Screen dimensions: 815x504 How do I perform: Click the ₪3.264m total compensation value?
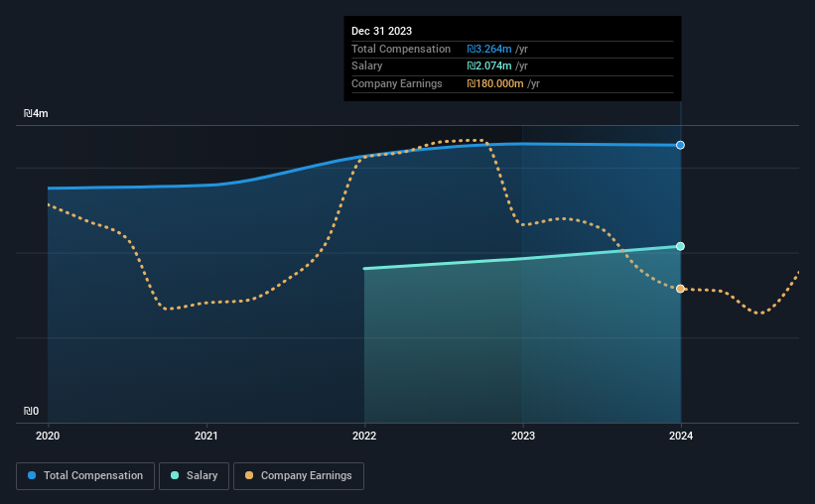(489, 49)
